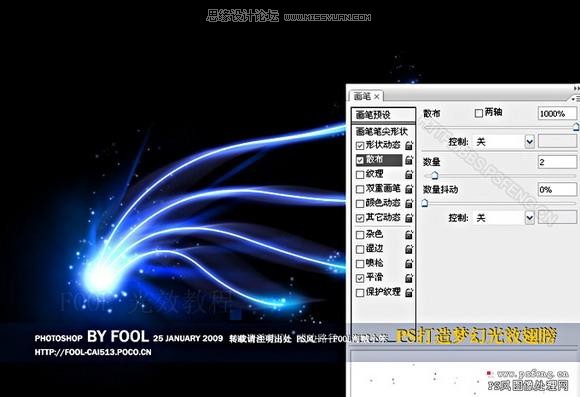Click the 数量 value field showing 2
Screen dimensions: 580x397
click(x=557, y=162)
